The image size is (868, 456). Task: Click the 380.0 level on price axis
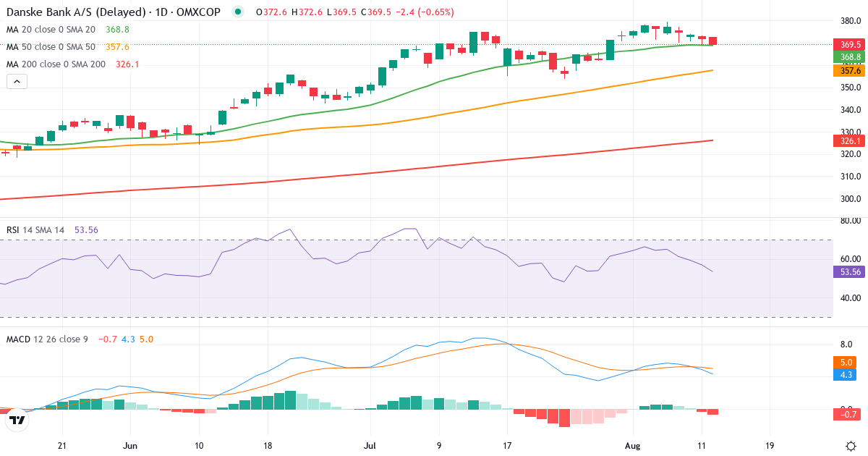pos(851,20)
